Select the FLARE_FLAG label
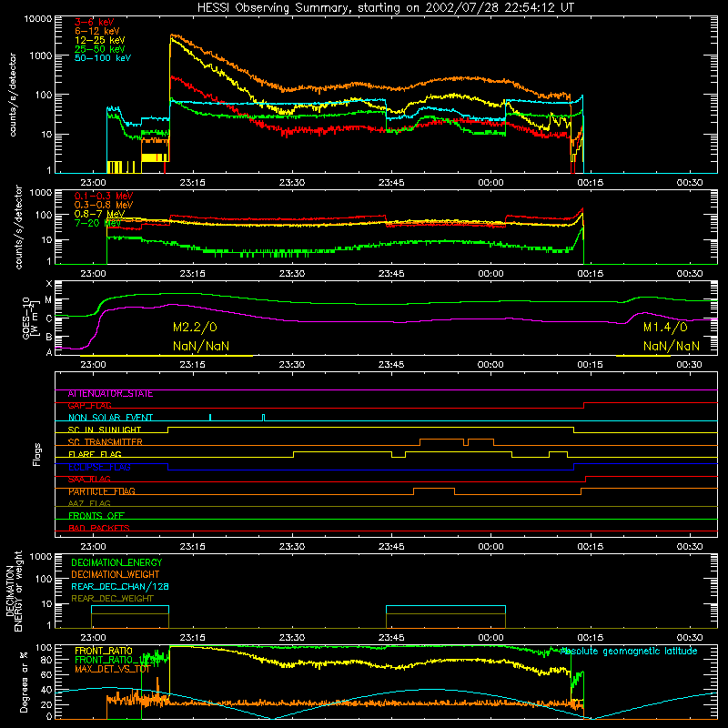 (95, 454)
